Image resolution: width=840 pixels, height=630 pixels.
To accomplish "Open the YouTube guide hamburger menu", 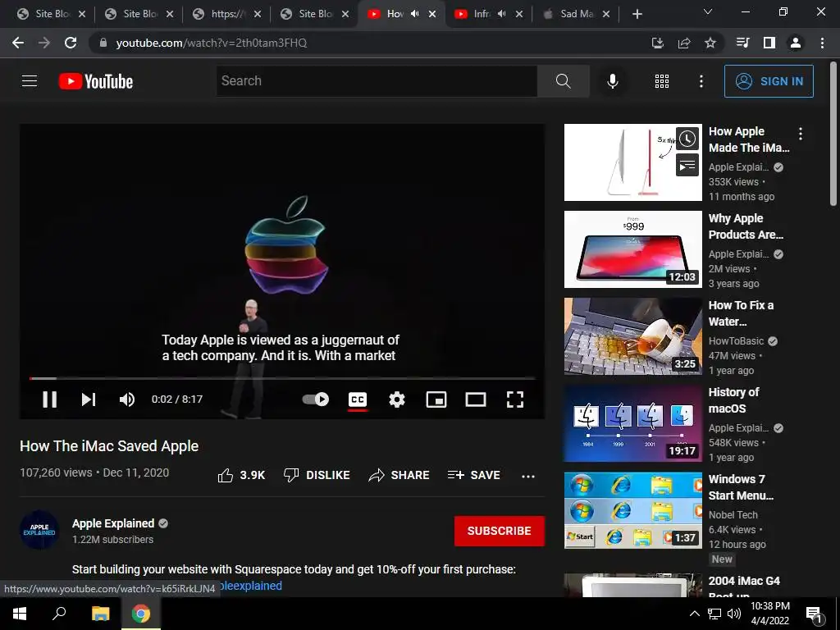I will tap(30, 81).
